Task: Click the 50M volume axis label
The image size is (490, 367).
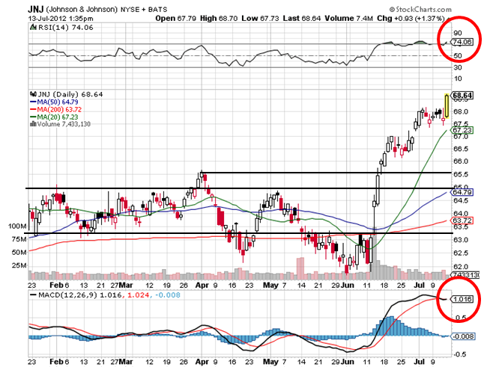Action: click(x=19, y=252)
